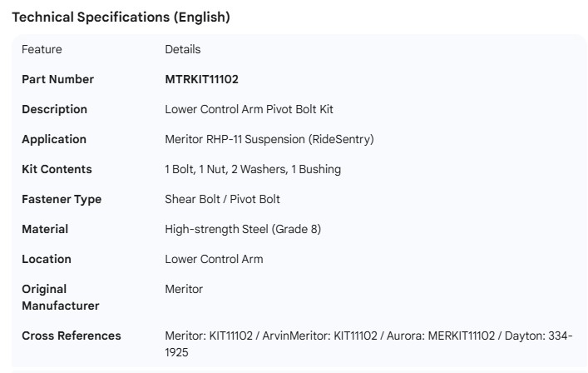Click the Original Manufacturer row label
The image size is (588, 373).
(60, 297)
